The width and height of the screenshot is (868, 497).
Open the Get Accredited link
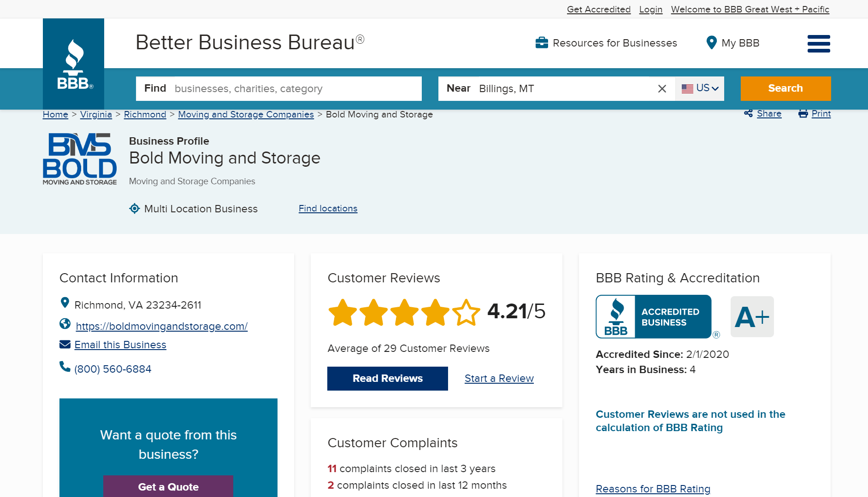(x=599, y=9)
